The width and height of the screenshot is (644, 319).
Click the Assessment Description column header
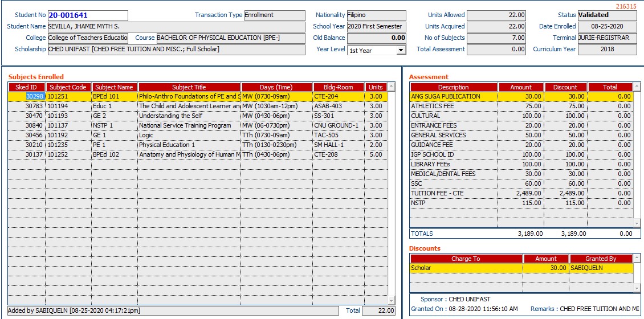(x=453, y=87)
